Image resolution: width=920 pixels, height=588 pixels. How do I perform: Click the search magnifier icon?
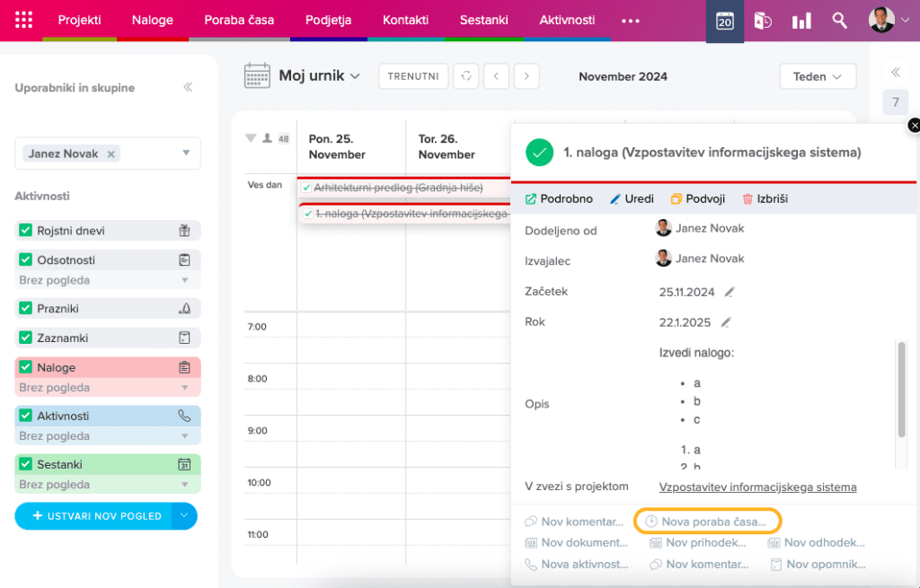[839, 20]
